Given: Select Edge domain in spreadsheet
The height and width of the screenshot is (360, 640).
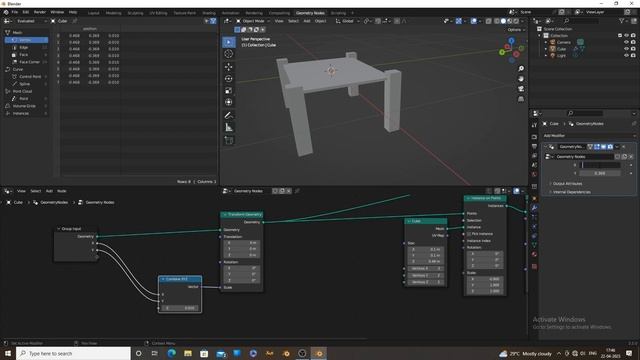Looking at the screenshot, I should (27, 47).
